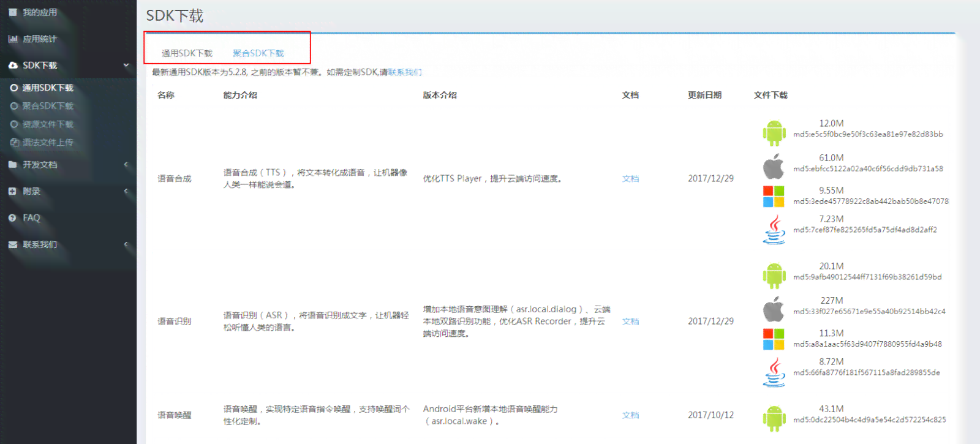Open 文档 link for 语音识别
This screenshot has height=444, width=980.
tap(630, 322)
